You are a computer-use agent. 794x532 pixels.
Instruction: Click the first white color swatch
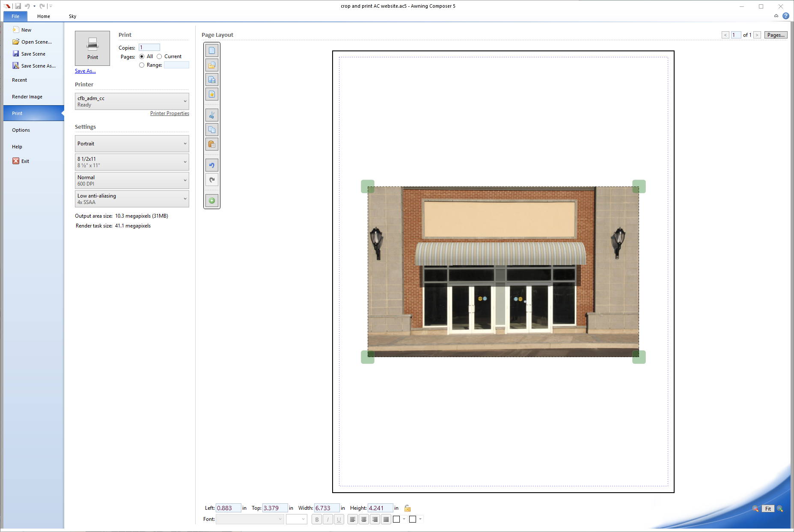(x=396, y=519)
